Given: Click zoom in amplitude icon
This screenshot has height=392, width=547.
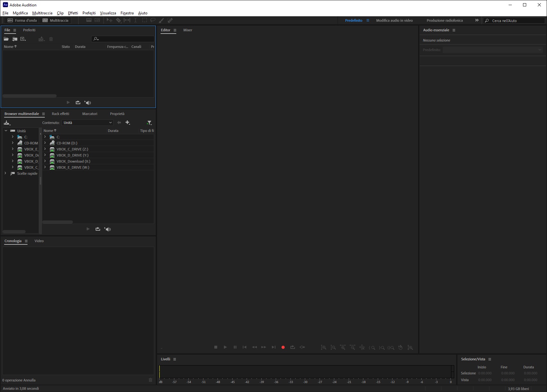Looking at the screenshot, I should tap(323, 347).
